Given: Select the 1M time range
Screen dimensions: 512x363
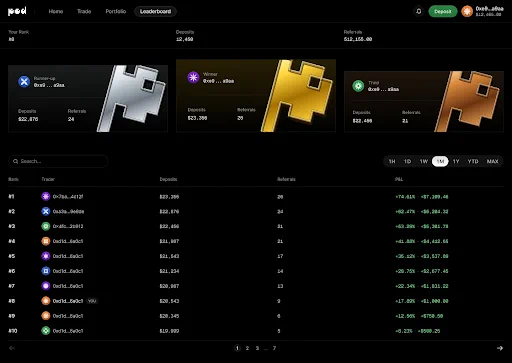Looking at the screenshot, I should coord(440,161).
